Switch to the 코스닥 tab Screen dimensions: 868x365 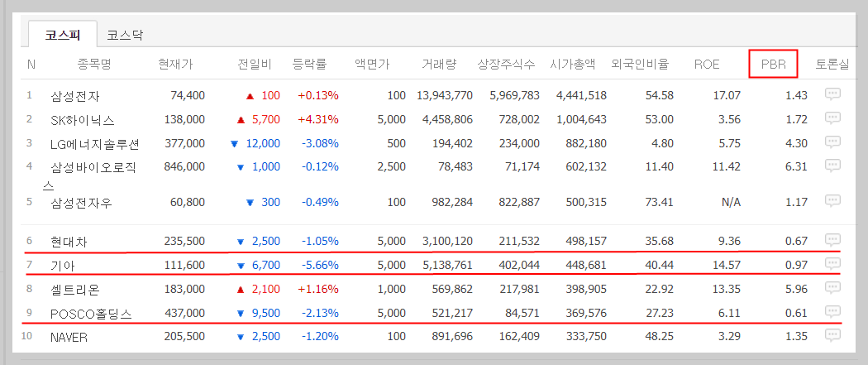pyautogui.click(x=125, y=36)
